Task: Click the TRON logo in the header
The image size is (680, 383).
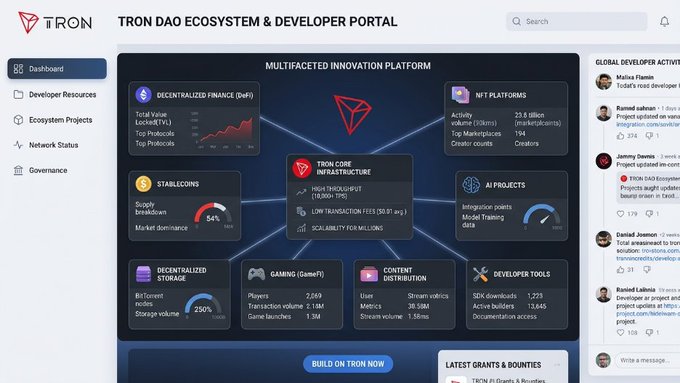Action: 55,22
